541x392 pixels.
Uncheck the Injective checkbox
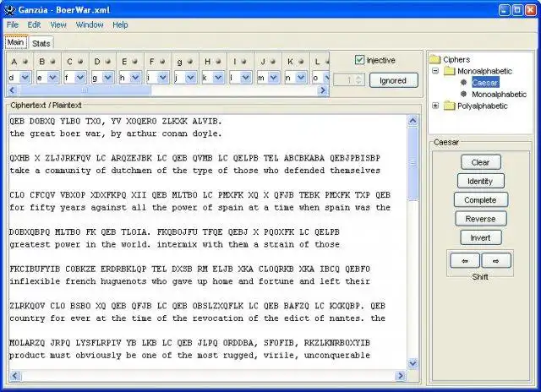click(359, 60)
